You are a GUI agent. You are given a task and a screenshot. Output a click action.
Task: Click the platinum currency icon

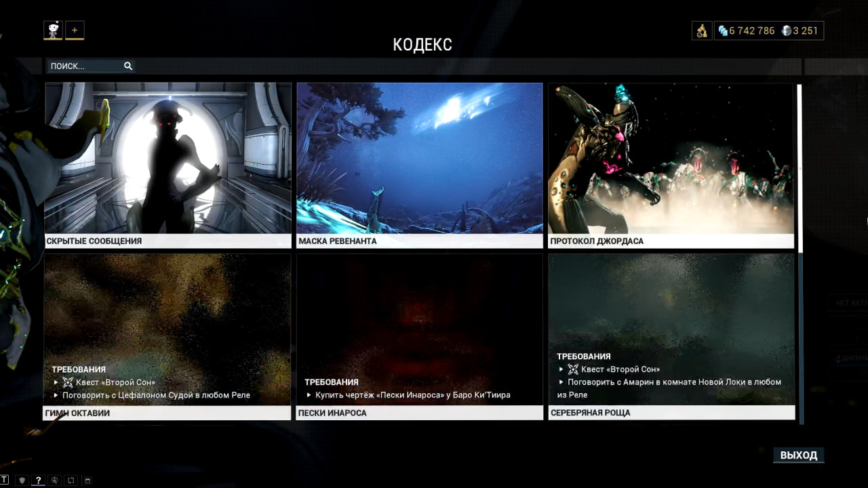(786, 30)
